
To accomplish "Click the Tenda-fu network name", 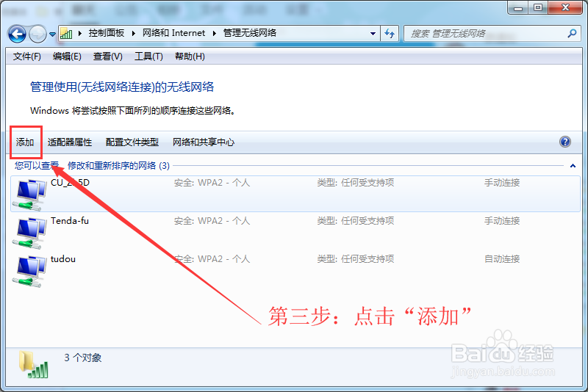I will pos(70,221).
